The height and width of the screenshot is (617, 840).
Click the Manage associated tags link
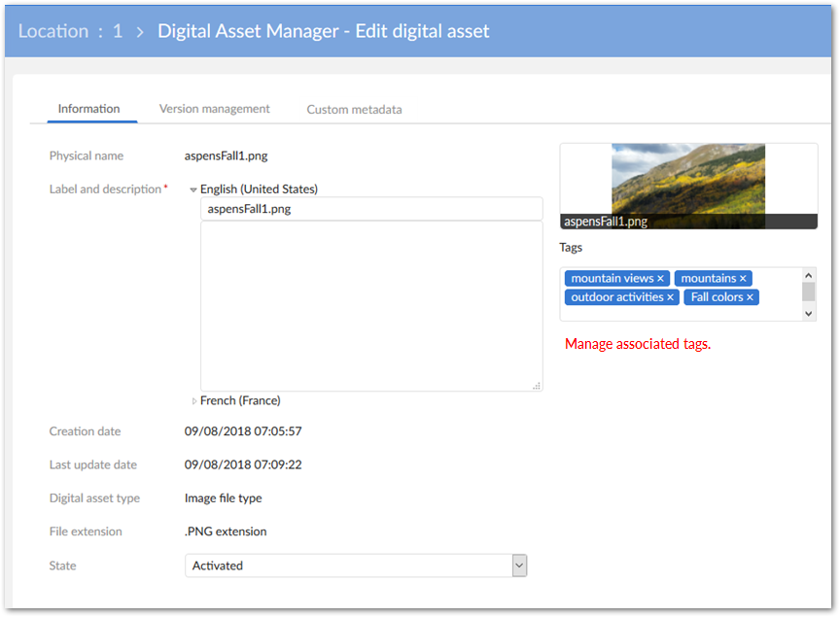(637, 343)
